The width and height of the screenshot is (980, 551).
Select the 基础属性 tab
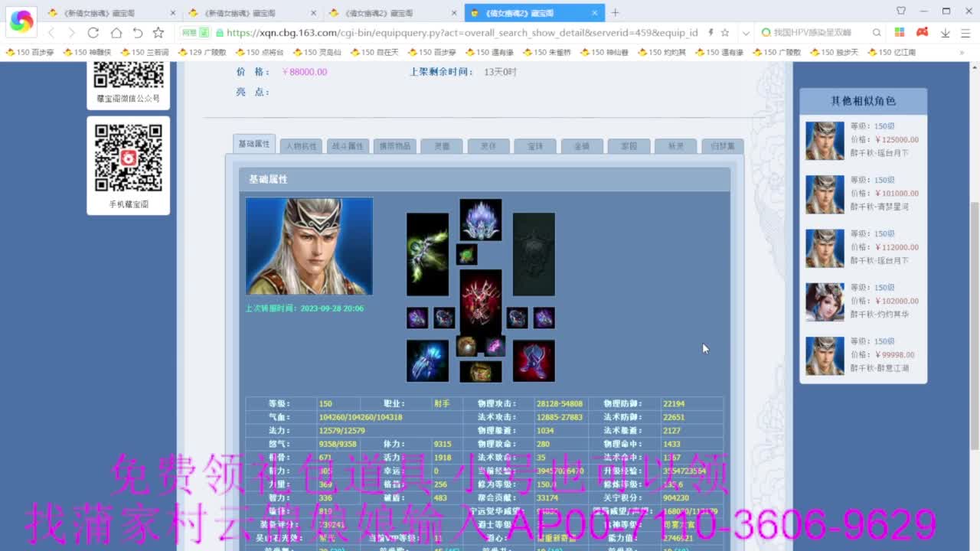pyautogui.click(x=254, y=144)
